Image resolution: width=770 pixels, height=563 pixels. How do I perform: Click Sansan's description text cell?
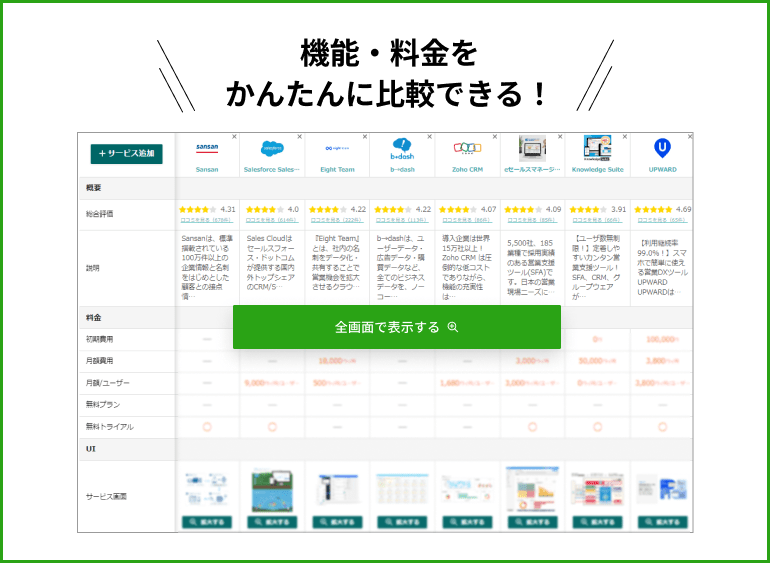(207, 268)
